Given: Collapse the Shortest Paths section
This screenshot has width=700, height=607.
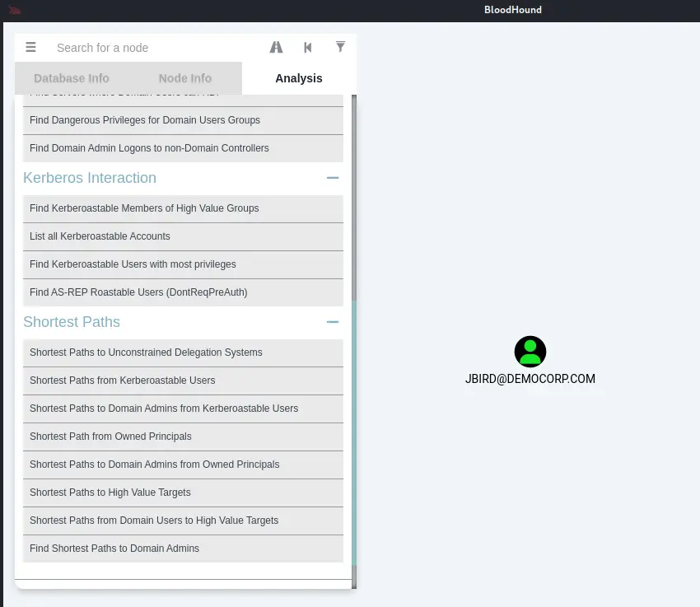Looking at the screenshot, I should click(x=333, y=322).
